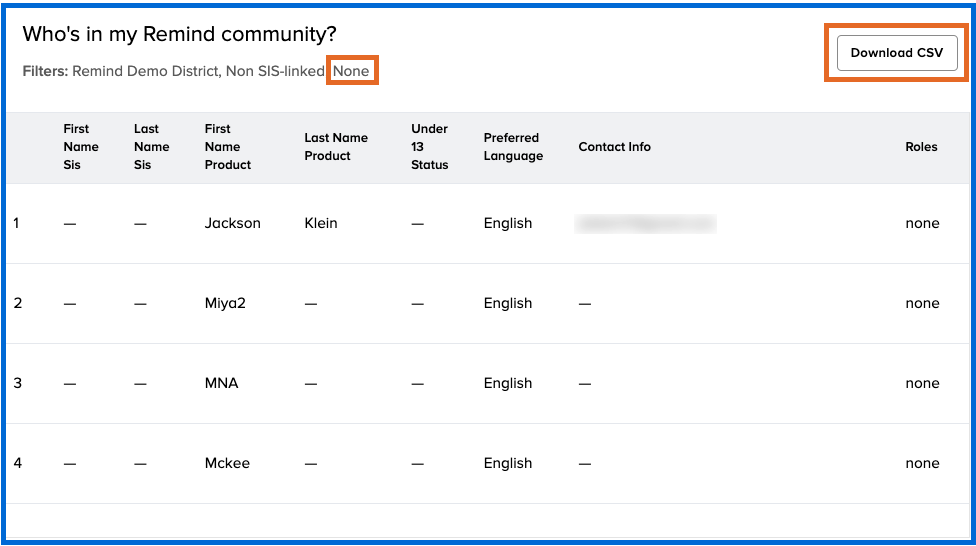Click the 'none' role in Mckee's row

click(922, 464)
